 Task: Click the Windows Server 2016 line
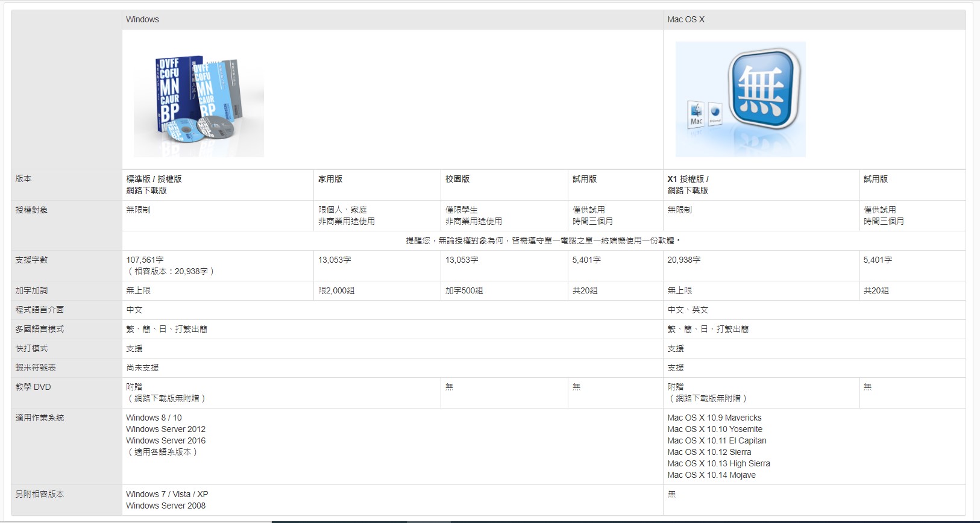[166, 440]
